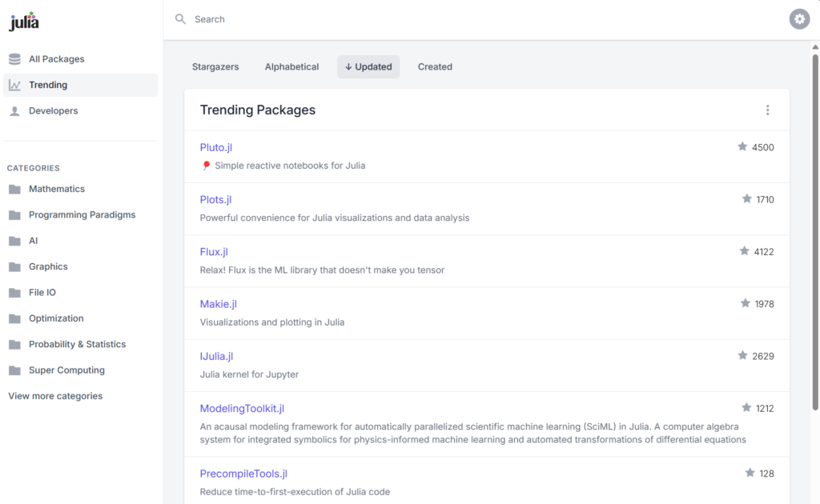Viewport: 820px width, 504px height.
Task: Click the star icon for Flux.jl
Action: pyautogui.click(x=744, y=251)
